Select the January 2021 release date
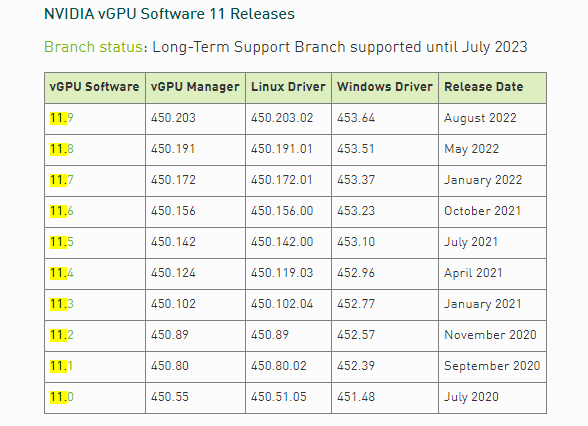Image resolution: width=588 pixels, height=426 pixels. point(483,304)
